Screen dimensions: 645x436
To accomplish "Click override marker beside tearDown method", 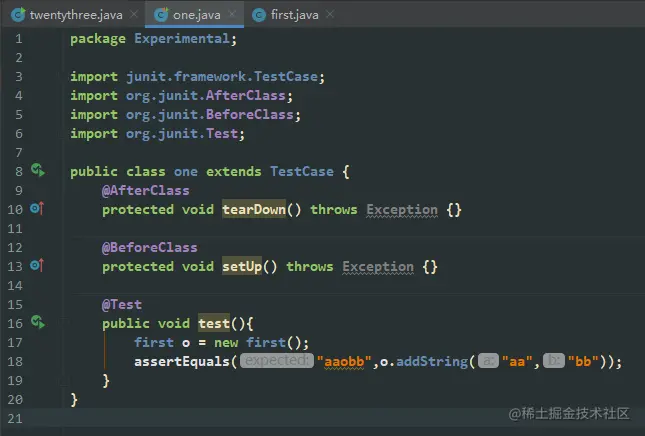I will [x=37, y=209].
